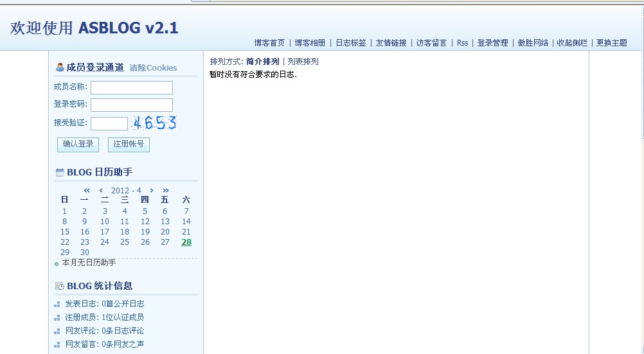Image resolution: width=644 pixels, height=354 pixels.
Task: Click calendar date 15
Action: pos(65,232)
